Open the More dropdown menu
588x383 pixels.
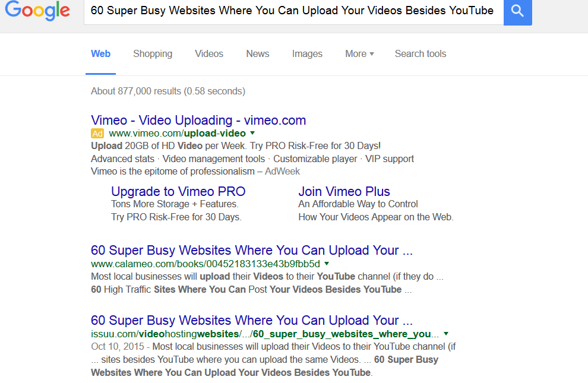click(359, 53)
